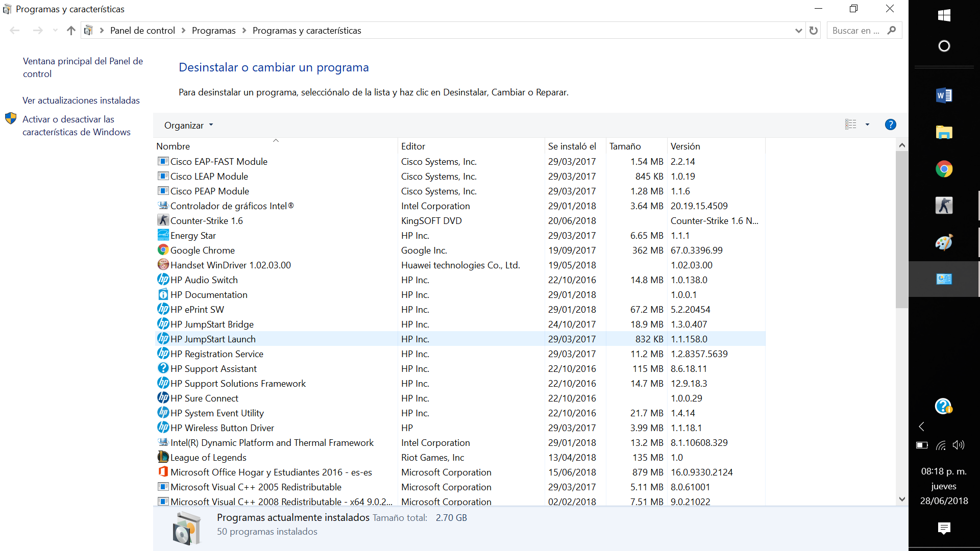Open Cortana circle icon
The height and width of the screenshot is (551, 980).
944,46
